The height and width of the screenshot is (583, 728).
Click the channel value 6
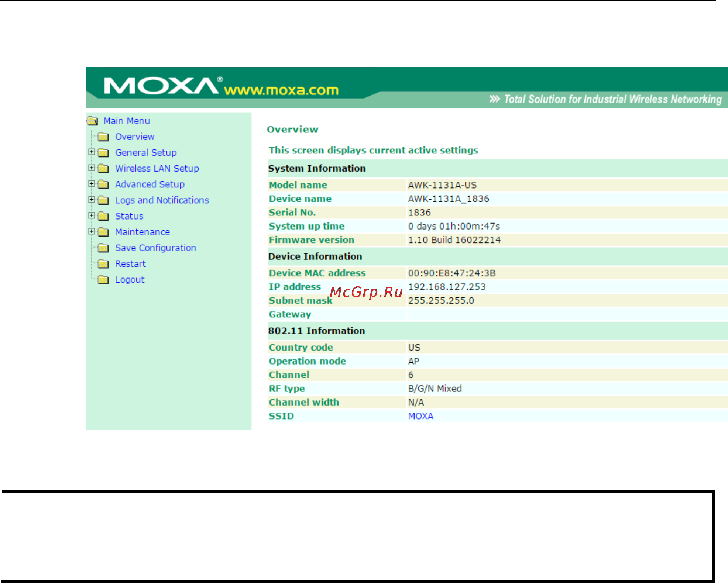point(411,375)
